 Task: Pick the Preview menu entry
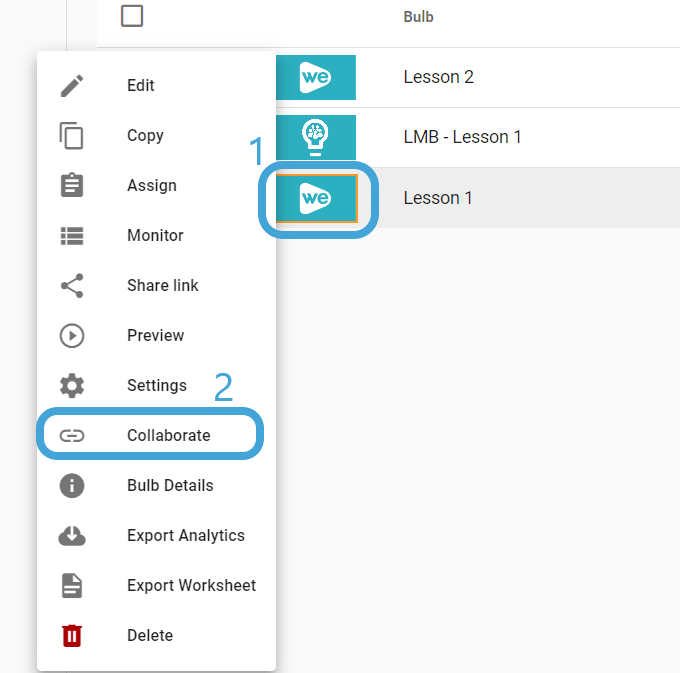click(157, 336)
